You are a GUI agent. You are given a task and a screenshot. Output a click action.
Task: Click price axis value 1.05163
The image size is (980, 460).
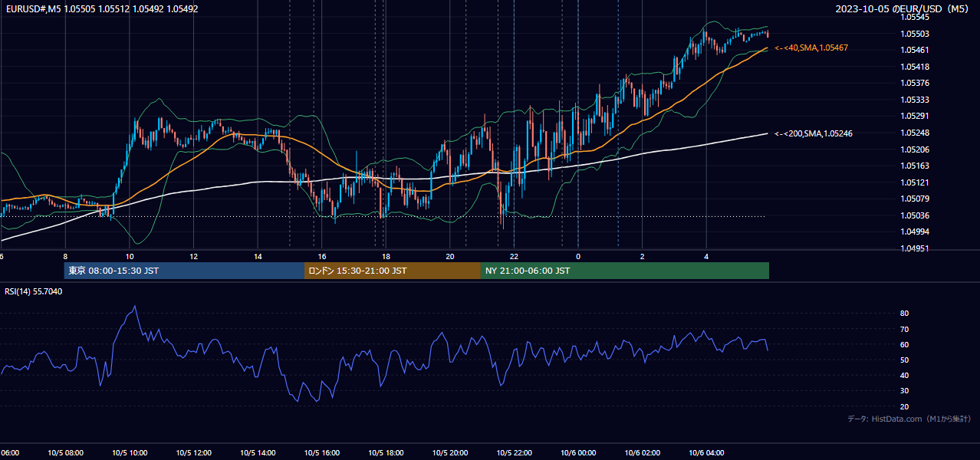pos(915,166)
